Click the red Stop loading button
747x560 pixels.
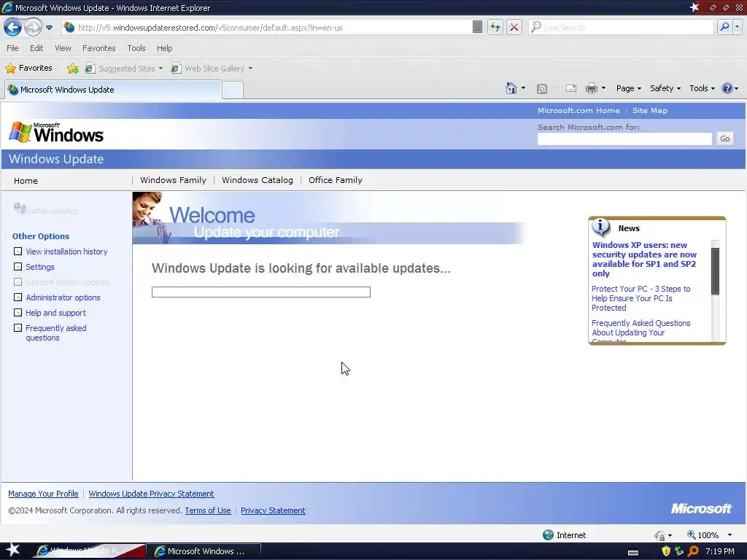pos(514,27)
